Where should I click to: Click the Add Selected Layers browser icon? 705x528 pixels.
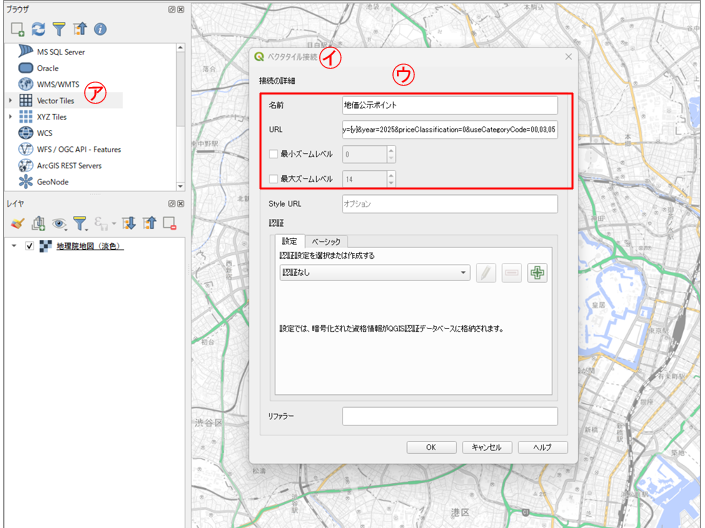point(18,29)
